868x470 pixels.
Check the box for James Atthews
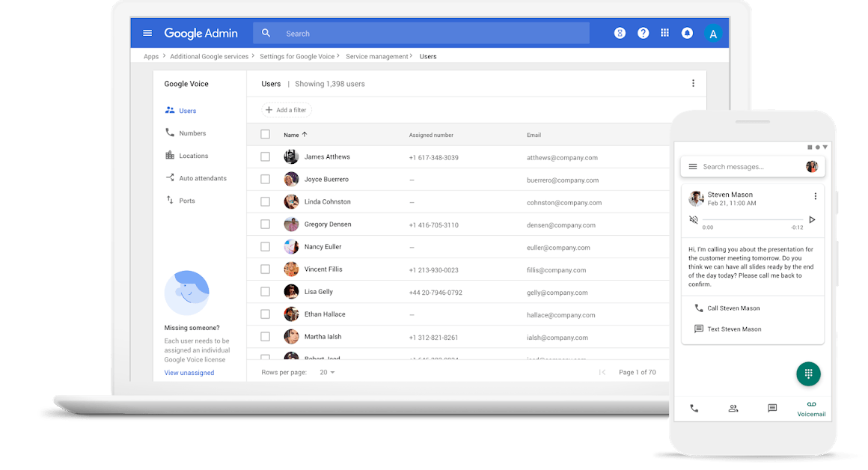tap(265, 156)
